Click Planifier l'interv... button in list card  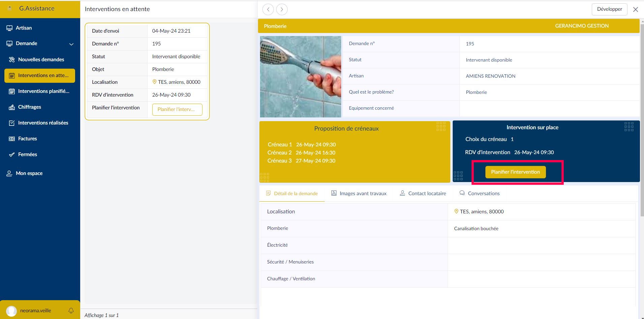177,109
